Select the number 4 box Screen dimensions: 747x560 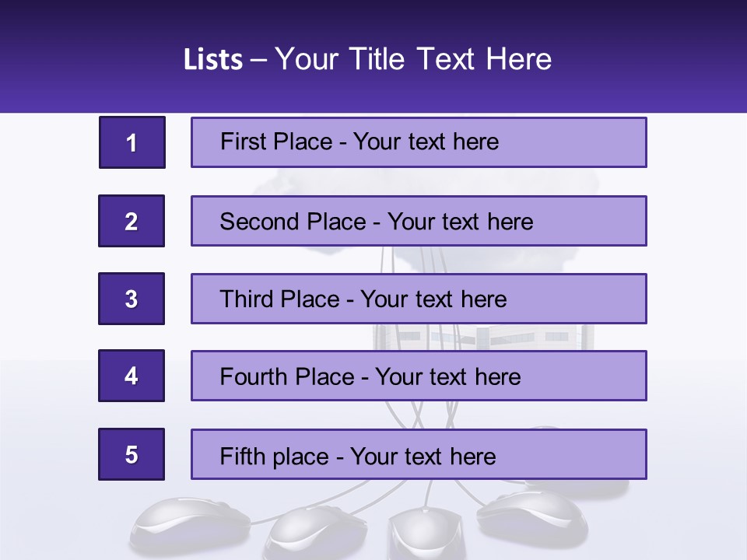tap(132, 376)
